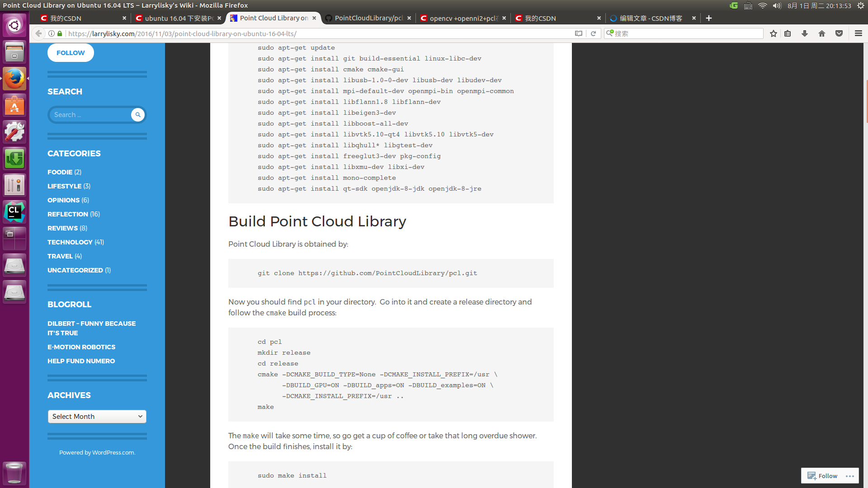The image size is (868, 488).
Task: Open the bookmarks list icon
Action: pyautogui.click(x=788, y=33)
